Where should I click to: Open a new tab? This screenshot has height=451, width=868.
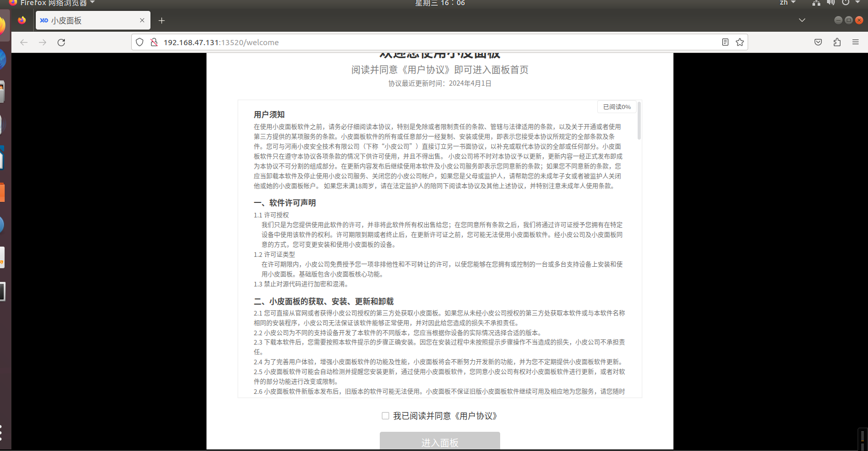[x=162, y=21]
